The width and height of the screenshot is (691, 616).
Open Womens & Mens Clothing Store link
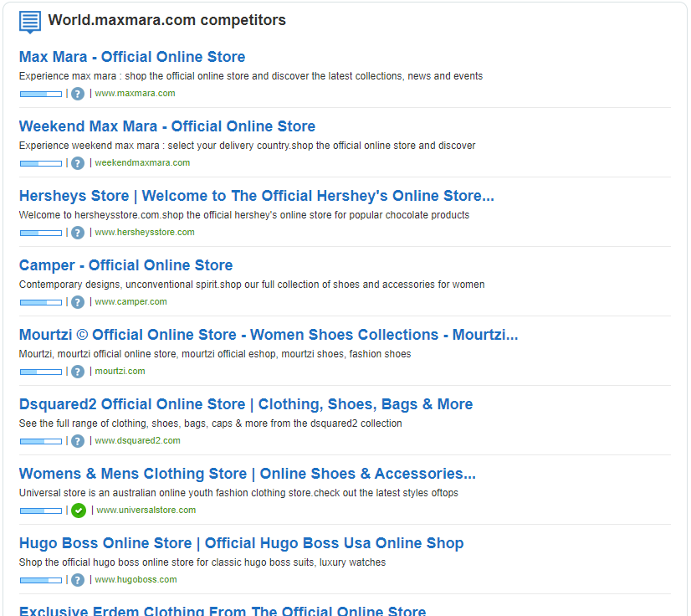248,474
